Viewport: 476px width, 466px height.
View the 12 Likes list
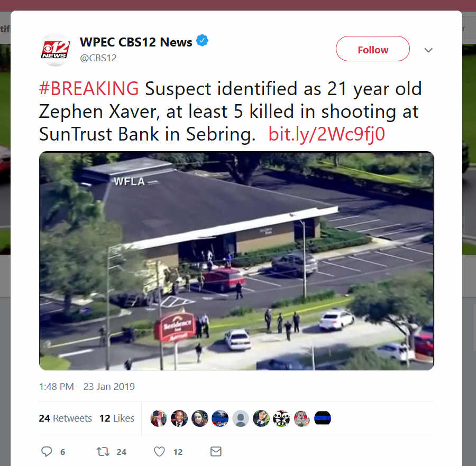click(x=117, y=418)
